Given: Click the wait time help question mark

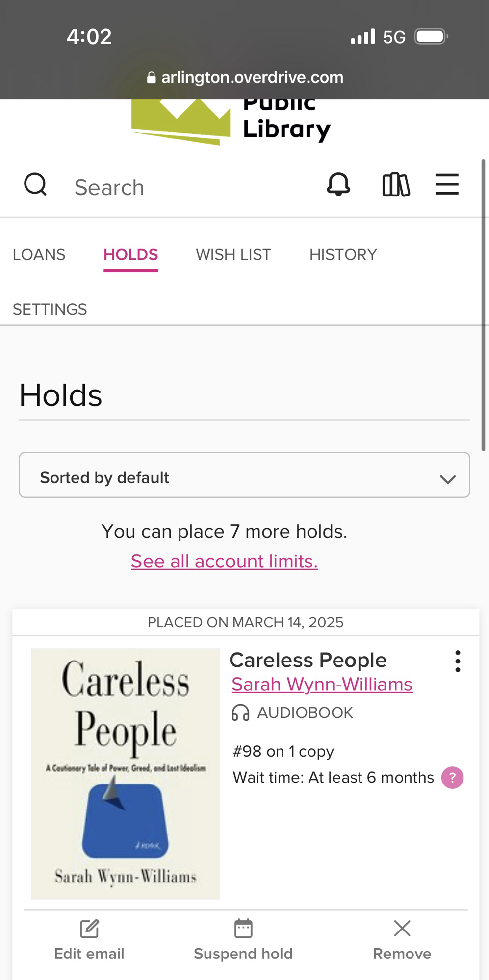Looking at the screenshot, I should (452, 778).
